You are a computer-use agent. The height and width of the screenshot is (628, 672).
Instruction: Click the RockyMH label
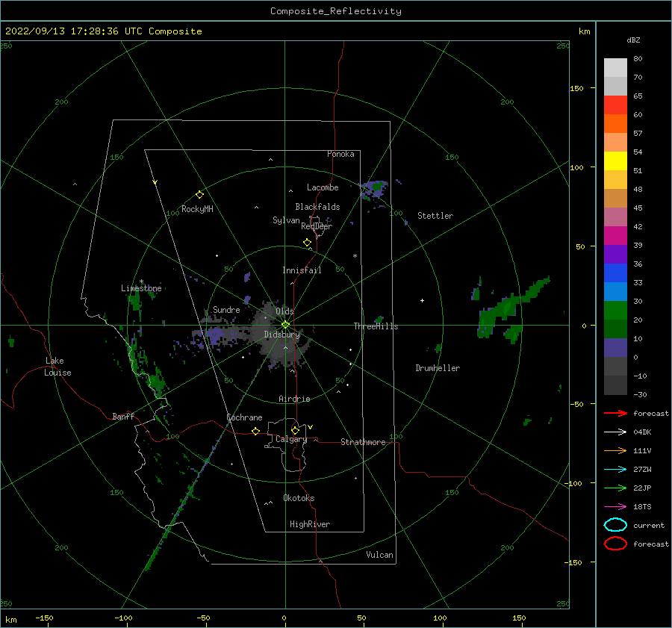[197, 209]
